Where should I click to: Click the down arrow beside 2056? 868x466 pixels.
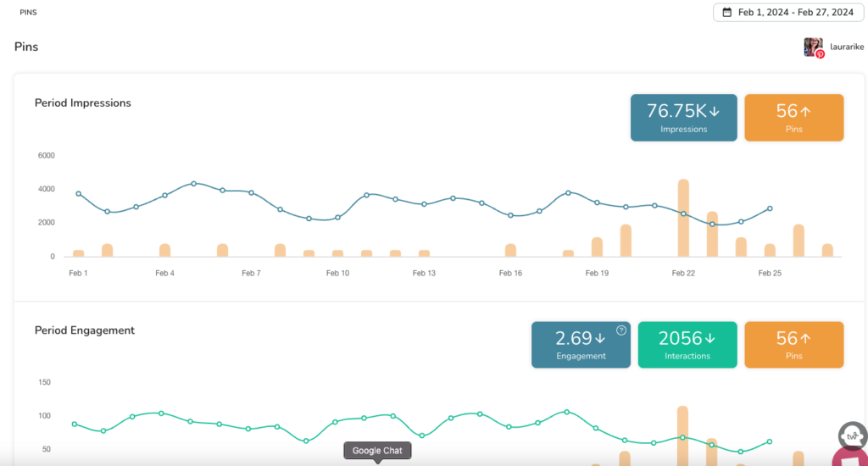pos(709,339)
